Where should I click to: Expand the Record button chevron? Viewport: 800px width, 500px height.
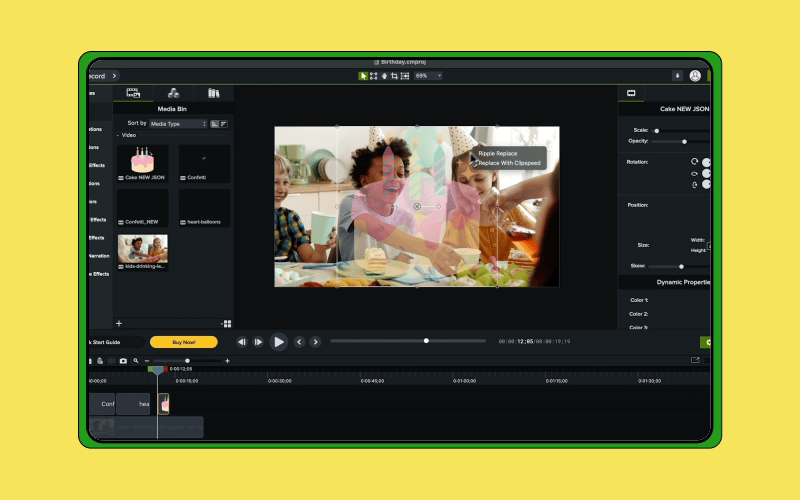point(114,76)
